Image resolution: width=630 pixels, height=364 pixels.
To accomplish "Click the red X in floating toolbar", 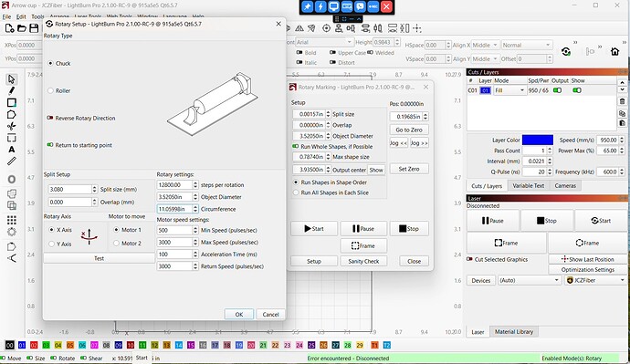I will (x=386, y=6).
